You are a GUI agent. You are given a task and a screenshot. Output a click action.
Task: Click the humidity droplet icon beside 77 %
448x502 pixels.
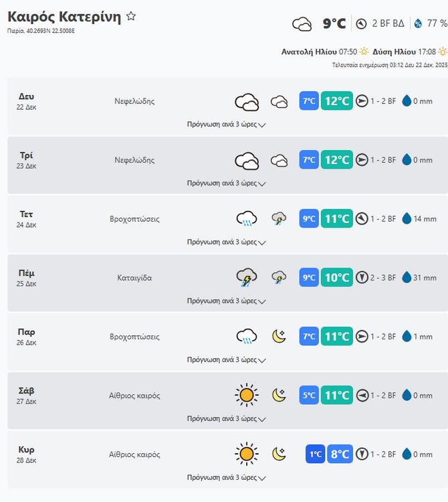tap(418, 24)
